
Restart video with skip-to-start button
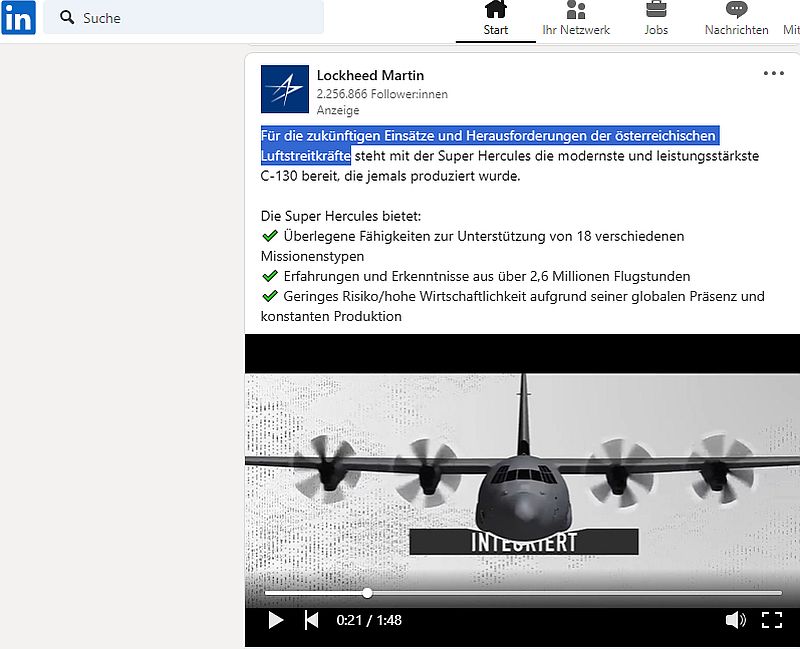point(311,620)
